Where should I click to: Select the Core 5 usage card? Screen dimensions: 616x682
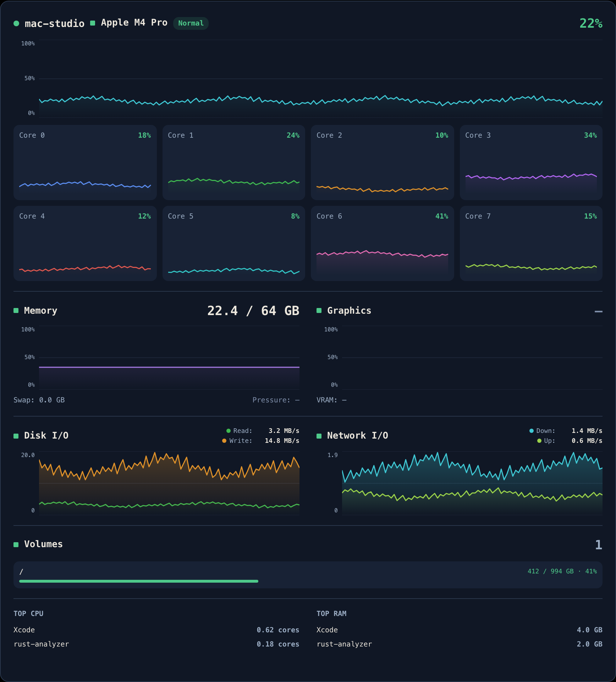[234, 243]
